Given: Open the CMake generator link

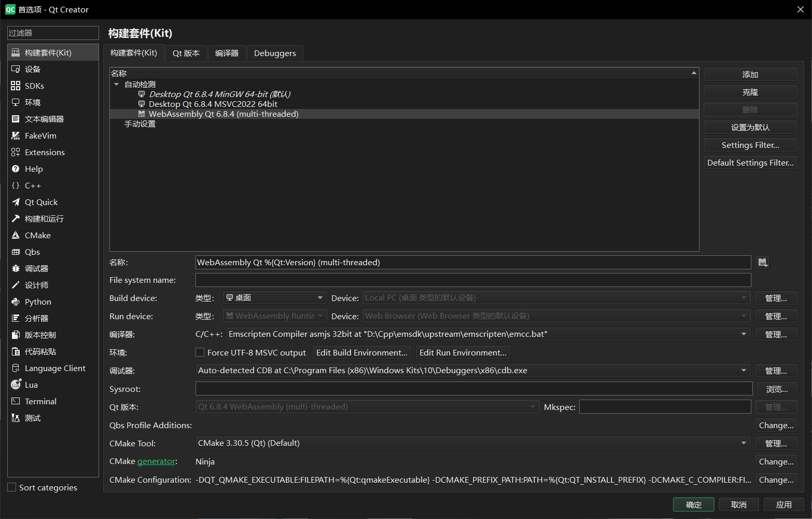Looking at the screenshot, I should click(156, 461).
